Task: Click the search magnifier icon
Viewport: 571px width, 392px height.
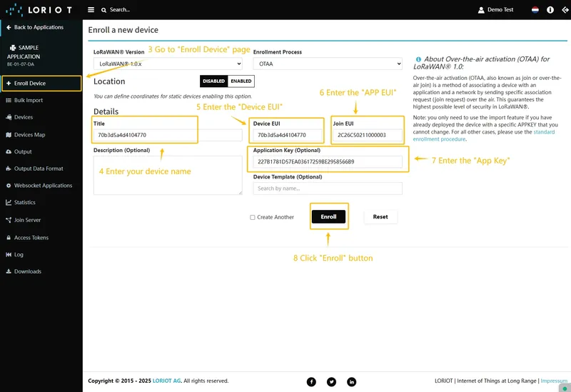Action: pyautogui.click(x=103, y=10)
